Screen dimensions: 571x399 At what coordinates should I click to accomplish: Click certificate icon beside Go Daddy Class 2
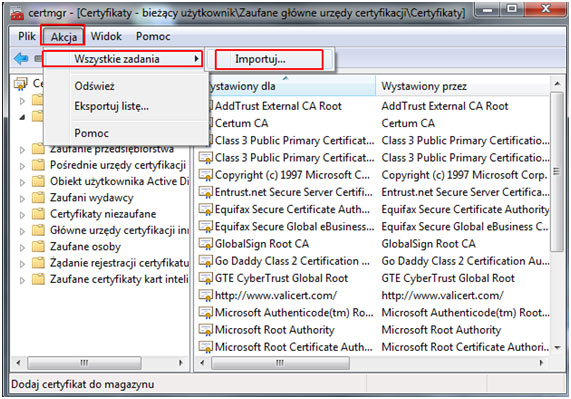205,261
